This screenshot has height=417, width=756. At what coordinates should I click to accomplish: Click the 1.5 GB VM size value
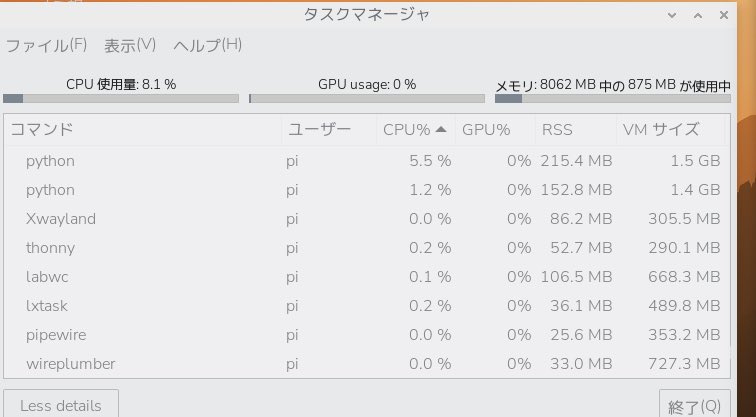pos(695,161)
